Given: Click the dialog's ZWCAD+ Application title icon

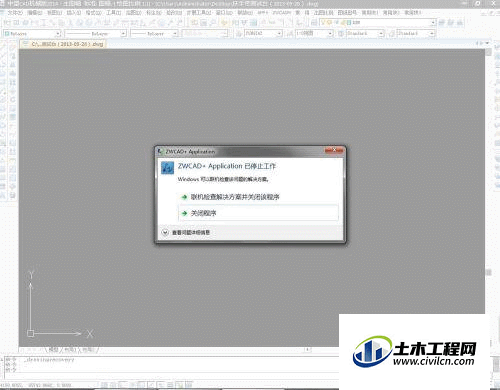Looking at the screenshot, I should pos(161,151).
